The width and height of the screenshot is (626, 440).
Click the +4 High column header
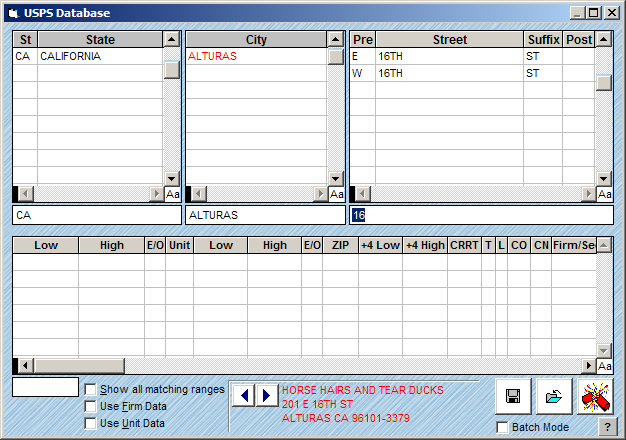[x=425, y=245]
